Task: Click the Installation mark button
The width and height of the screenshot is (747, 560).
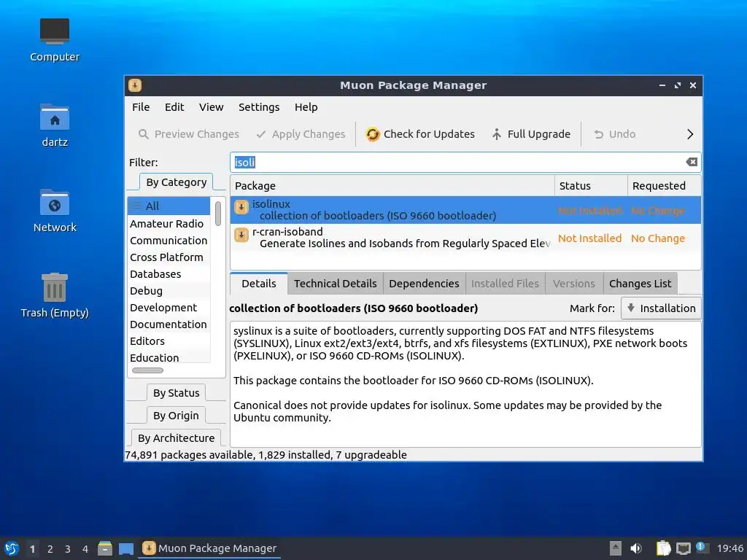Action: coord(661,308)
